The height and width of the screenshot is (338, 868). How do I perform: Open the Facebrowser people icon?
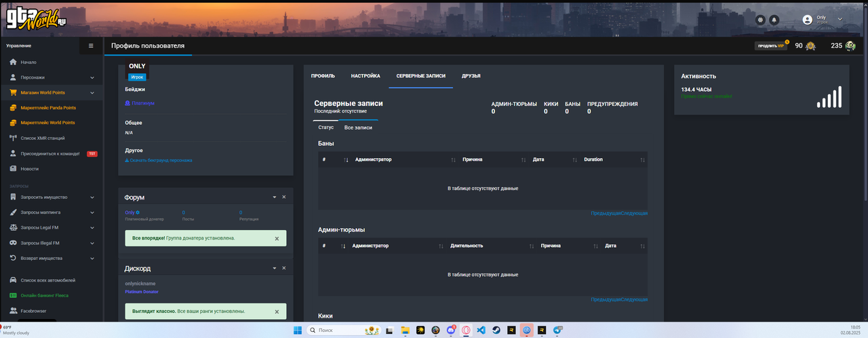coord(13,311)
